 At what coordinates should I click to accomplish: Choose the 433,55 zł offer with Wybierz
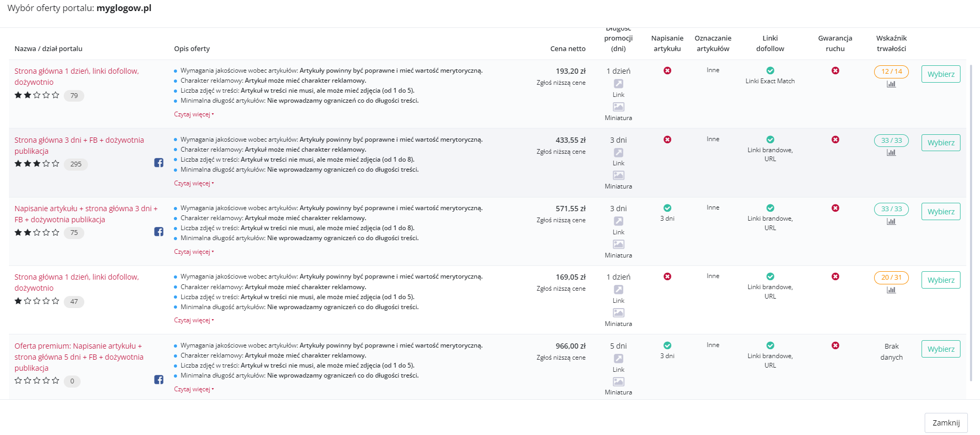pyautogui.click(x=940, y=143)
